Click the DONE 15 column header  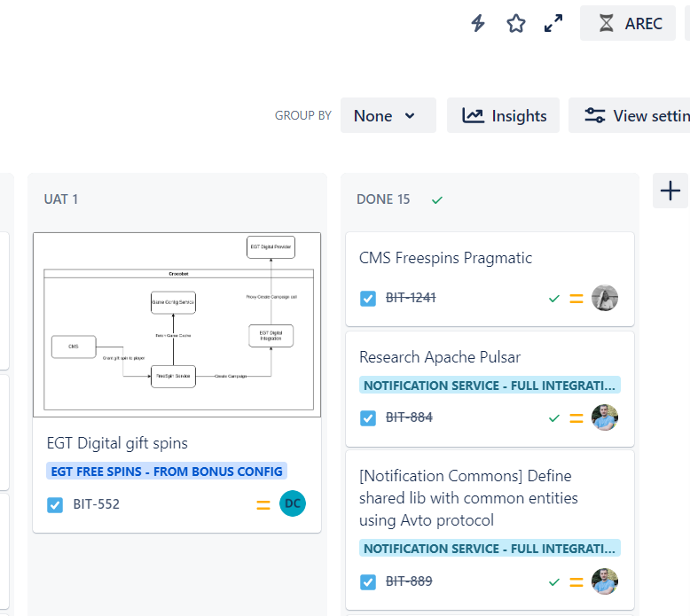pos(383,199)
